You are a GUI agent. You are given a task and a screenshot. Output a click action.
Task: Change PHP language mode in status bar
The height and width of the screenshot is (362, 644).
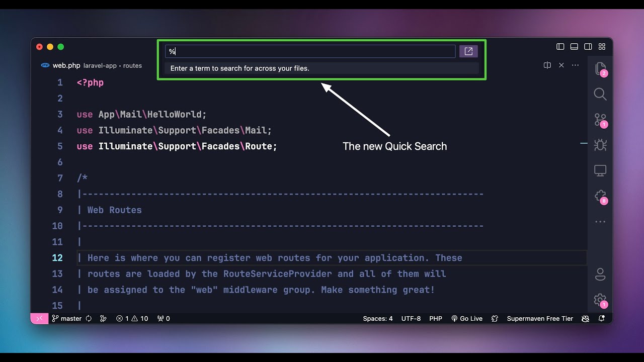coord(436,319)
